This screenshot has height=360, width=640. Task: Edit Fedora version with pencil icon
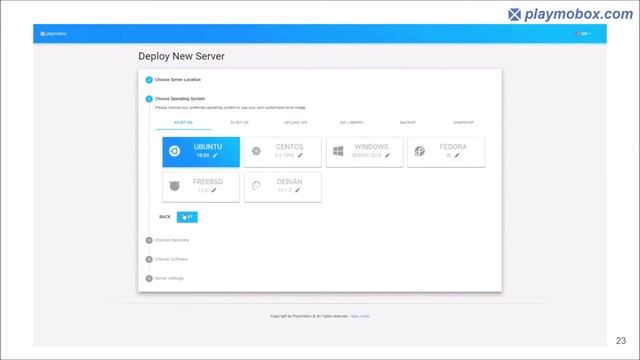pos(457,155)
